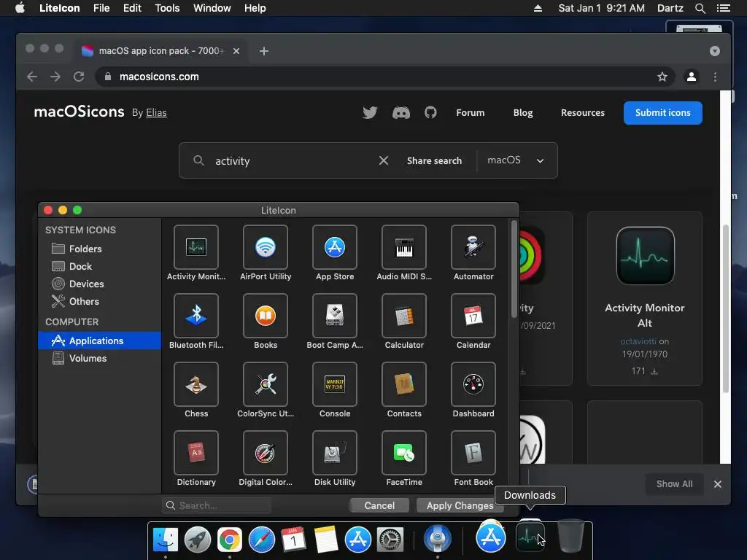Pick the App Store icon tile in LiteIcon
The width and height of the screenshot is (747, 560).
coord(334,247)
